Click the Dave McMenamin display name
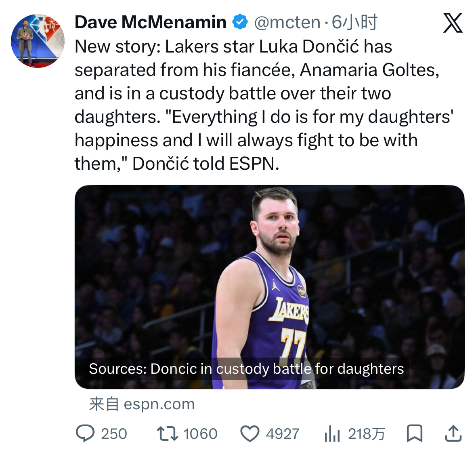Image resolution: width=476 pixels, height=459 pixels. (x=150, y=22)
